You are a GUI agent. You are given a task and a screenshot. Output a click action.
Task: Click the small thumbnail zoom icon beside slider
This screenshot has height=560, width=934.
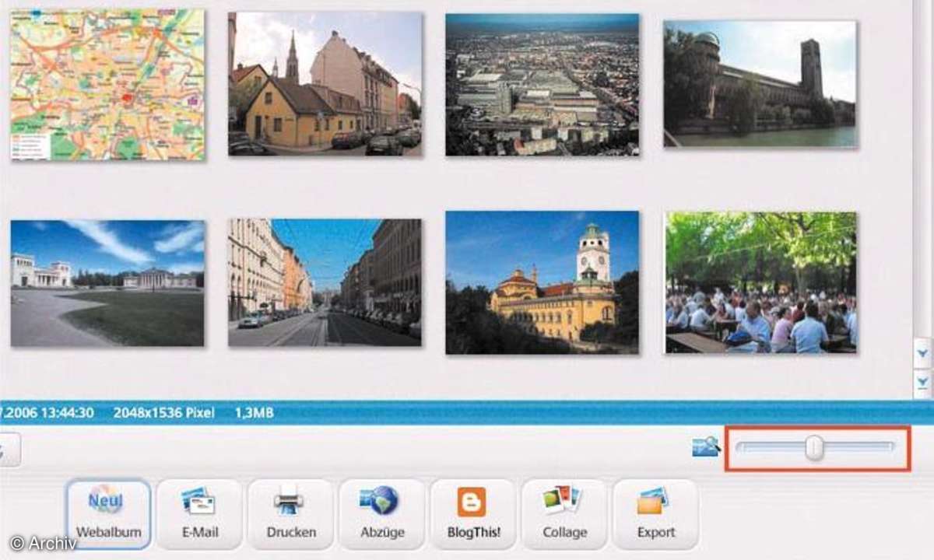click(x=705, y=447)
